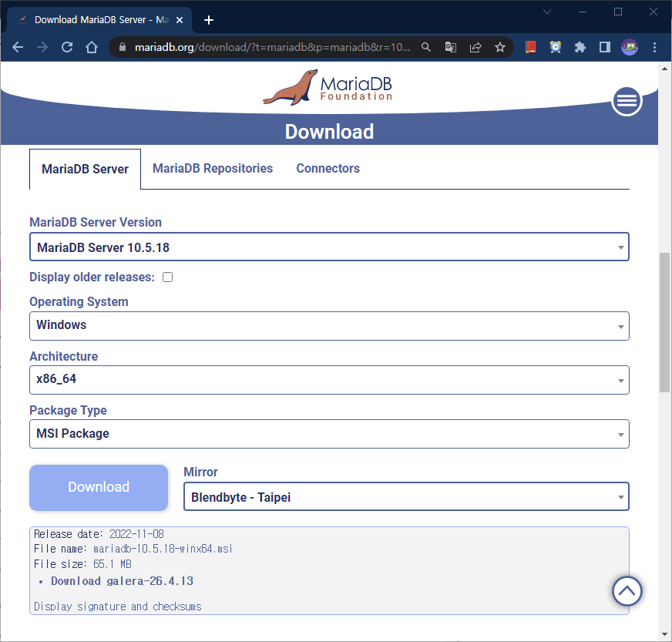Screen dimensions: 672x642
Task: Click the magnifier zoom icon in address bar
Action: 425,47
